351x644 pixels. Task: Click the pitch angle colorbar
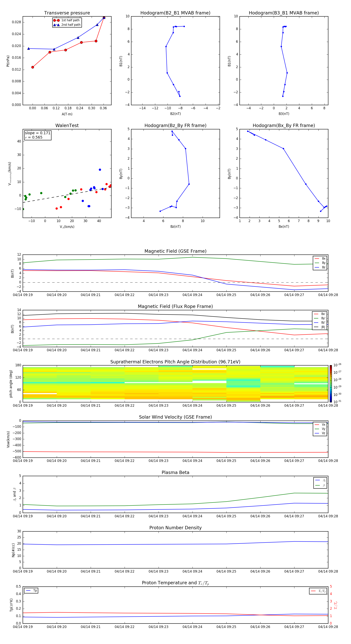(331, 383)
